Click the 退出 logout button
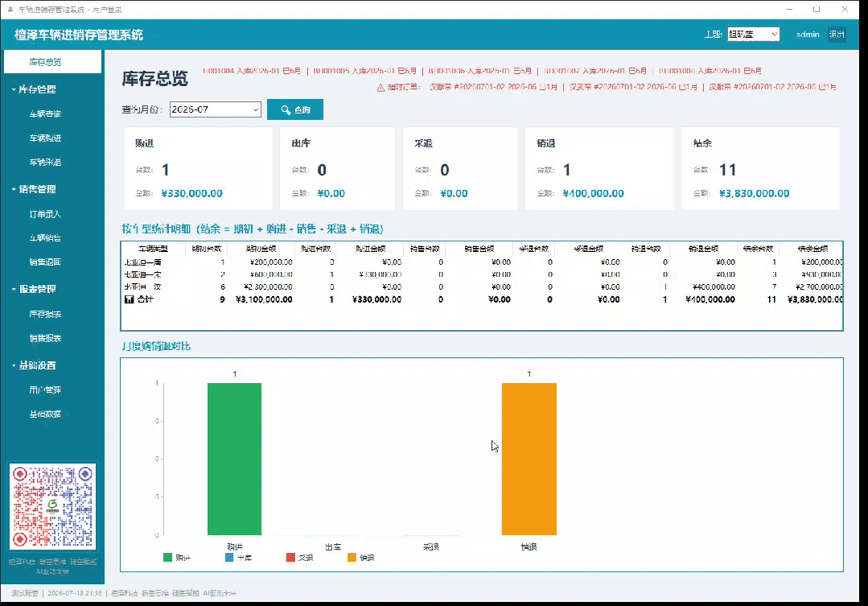This screenshot has width=868, height=606. click(x=837, y=35)
